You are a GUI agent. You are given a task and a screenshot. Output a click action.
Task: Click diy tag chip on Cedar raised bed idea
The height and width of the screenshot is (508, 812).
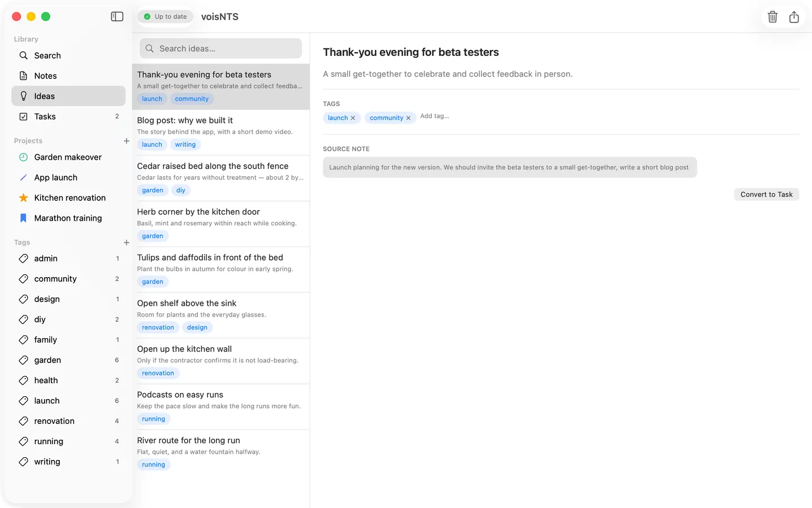click(x=180, y=190)
